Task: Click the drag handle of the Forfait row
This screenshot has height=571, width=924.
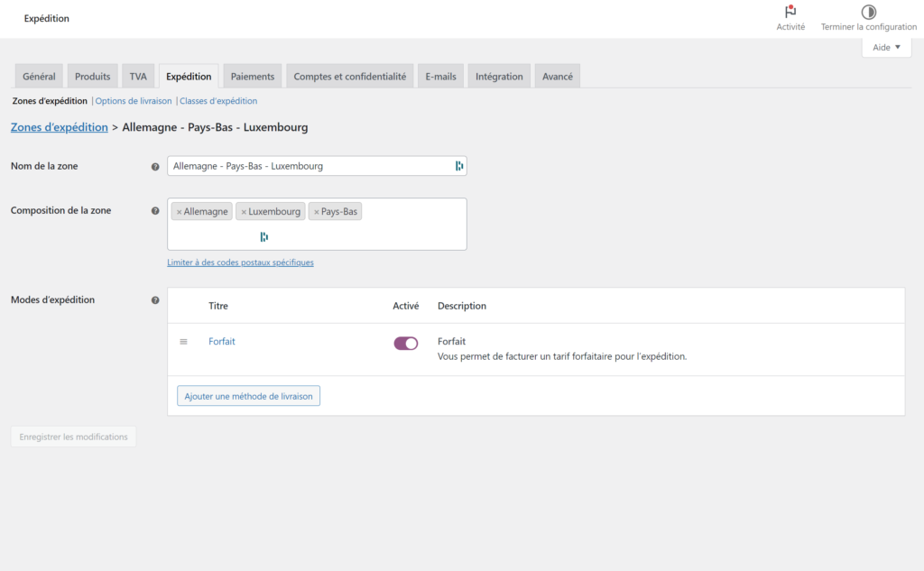Action: [x=183, y=342]
